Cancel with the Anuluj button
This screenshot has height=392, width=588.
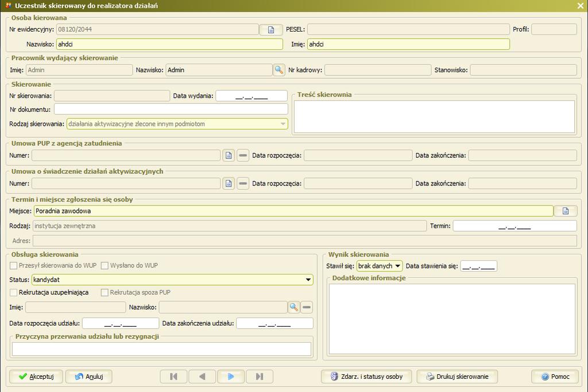coord(89,377)
